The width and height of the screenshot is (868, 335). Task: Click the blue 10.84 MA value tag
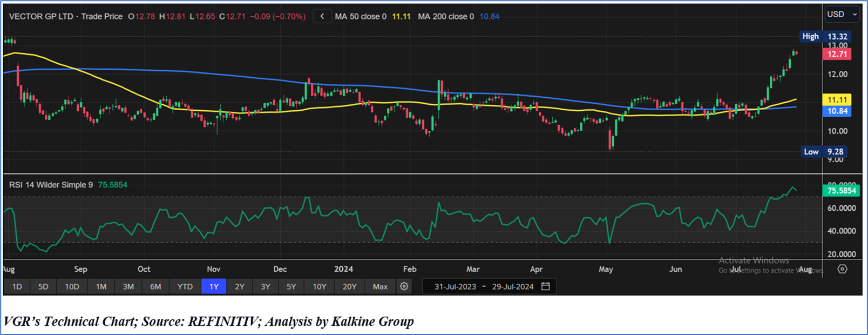pyautogui.click(x=837, y=111)
